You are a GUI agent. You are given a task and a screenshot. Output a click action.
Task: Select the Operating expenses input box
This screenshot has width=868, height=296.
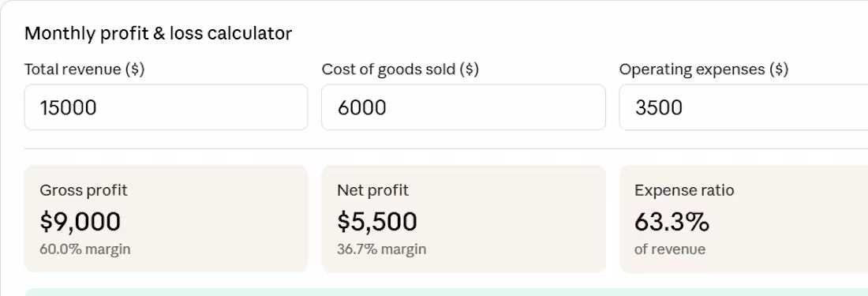743,107
